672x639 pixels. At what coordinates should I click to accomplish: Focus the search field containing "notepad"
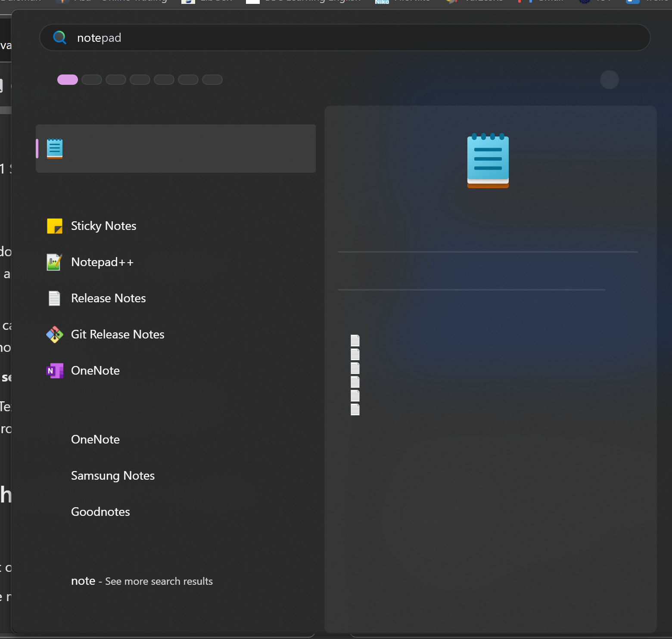click(x=345, y=37)
